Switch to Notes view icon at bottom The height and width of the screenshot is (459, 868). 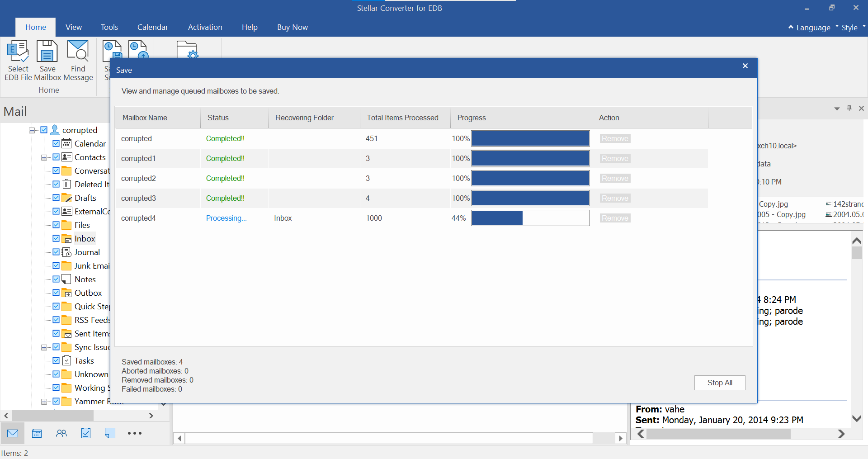click(x=110, y=433)
